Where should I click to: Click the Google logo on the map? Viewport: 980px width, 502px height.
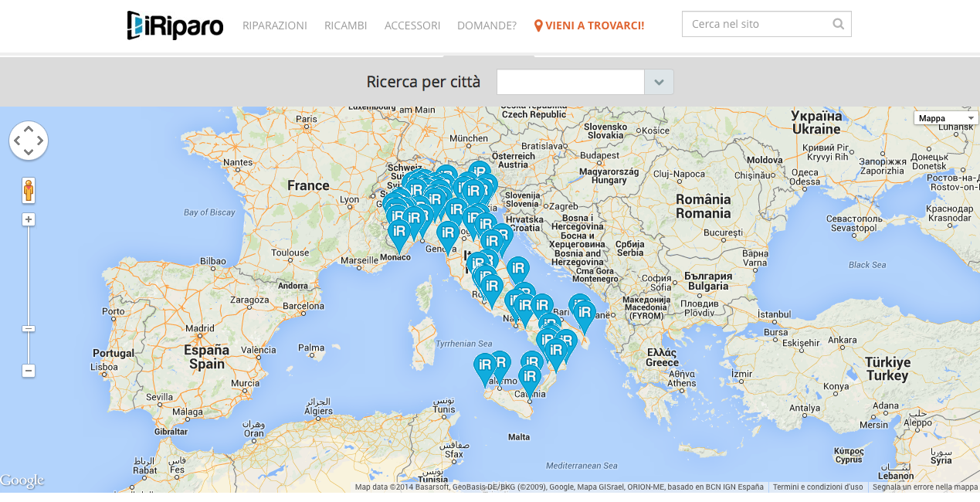pos(22,481)
